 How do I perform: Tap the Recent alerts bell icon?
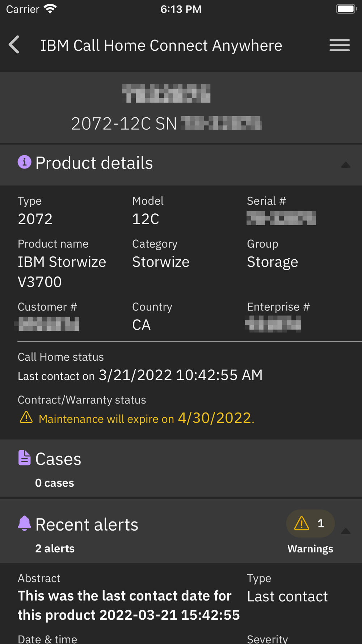click(24, 523)
